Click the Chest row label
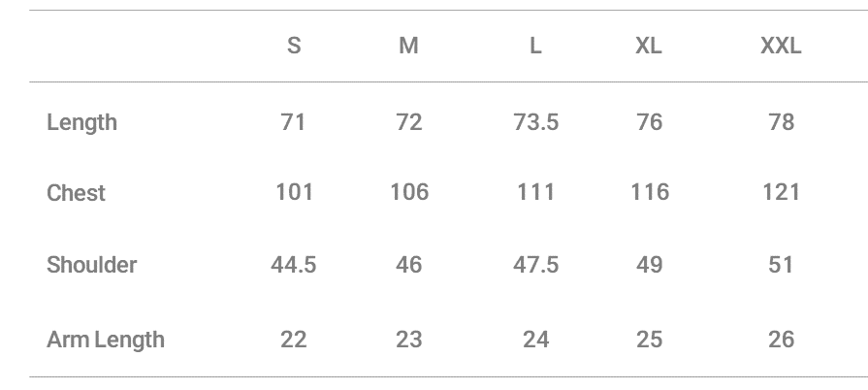 tap(76, 193)
